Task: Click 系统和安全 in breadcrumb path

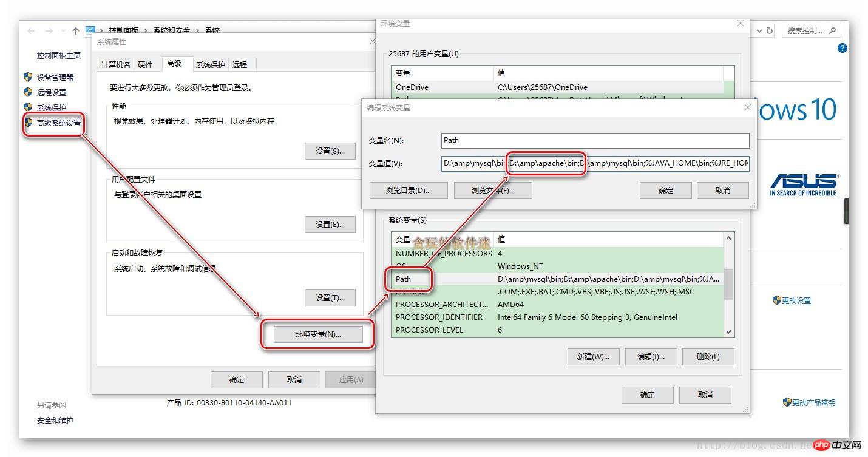Action: point(172,30)
